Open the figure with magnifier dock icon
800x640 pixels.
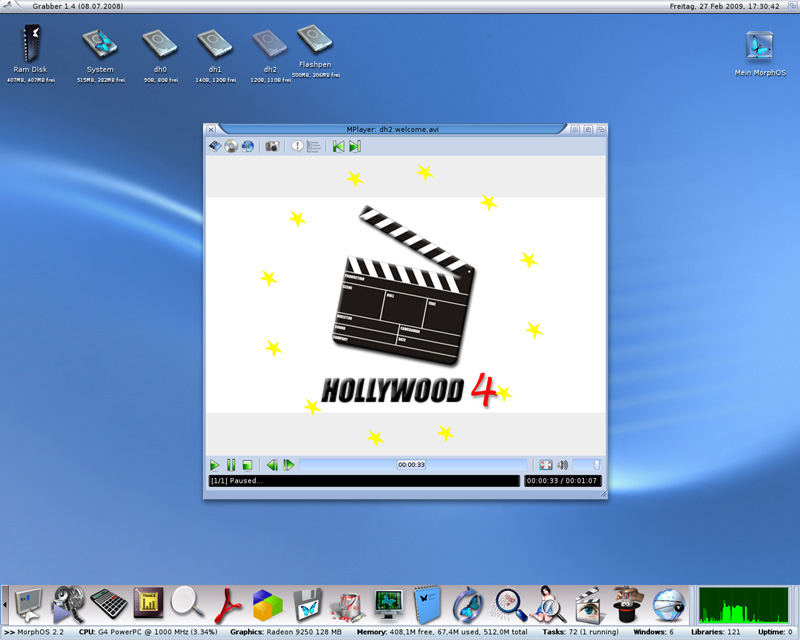click(548, 605)
